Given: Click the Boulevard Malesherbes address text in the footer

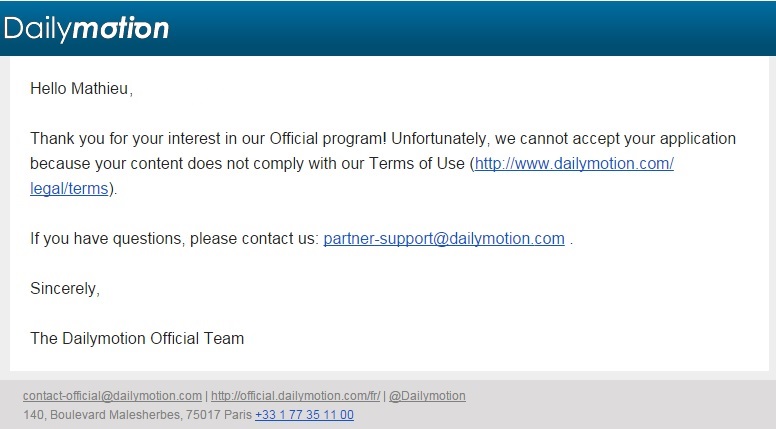Looking at the screenshot, I should tap(138, 415).
